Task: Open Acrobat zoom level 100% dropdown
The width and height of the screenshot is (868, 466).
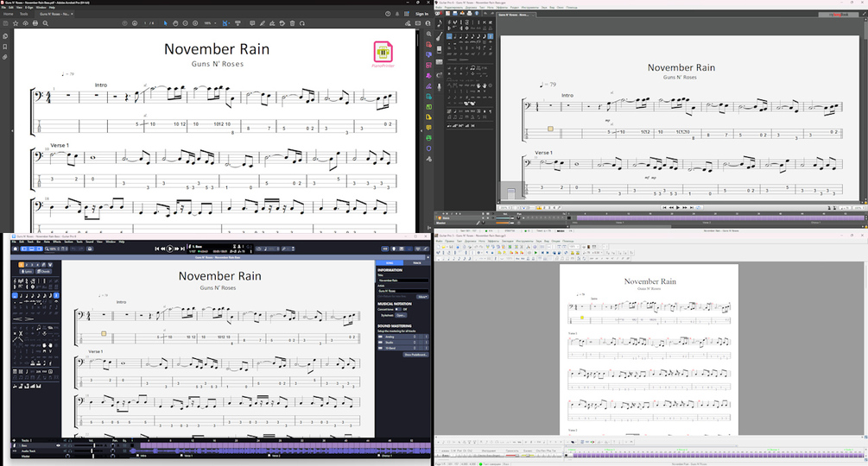Action: (x=210, y=23)
